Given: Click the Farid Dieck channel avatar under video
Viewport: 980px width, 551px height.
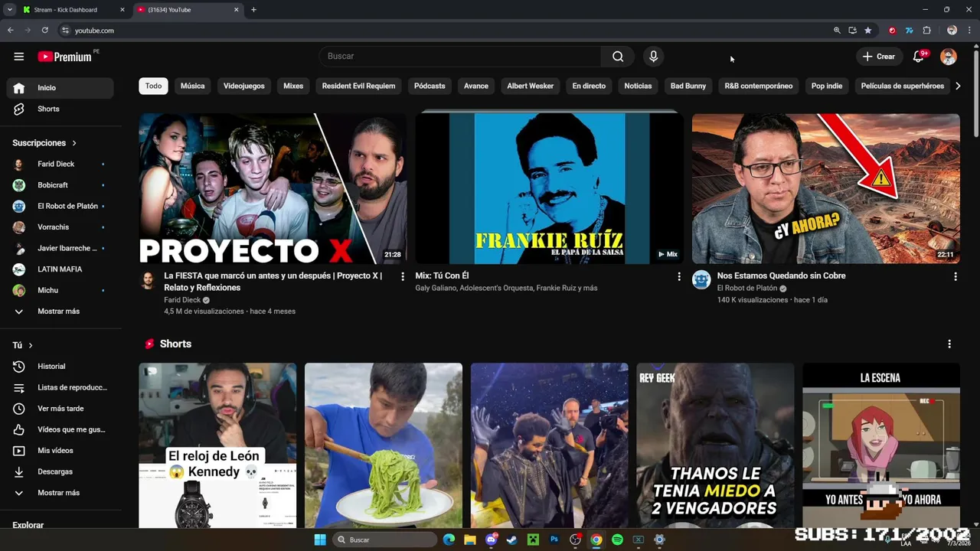Looking at the screenshot, I should (149, 280).
